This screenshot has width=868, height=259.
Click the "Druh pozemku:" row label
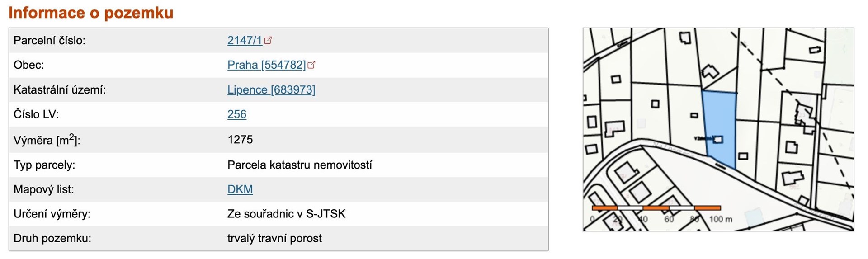tap(52, 238)
